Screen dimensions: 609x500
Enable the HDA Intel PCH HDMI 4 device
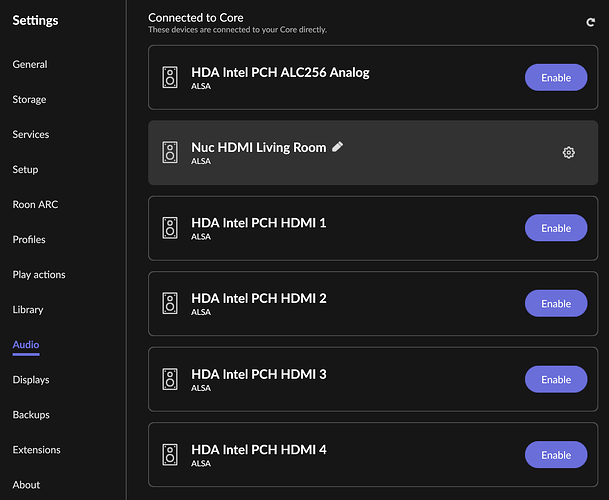point(556,455)
